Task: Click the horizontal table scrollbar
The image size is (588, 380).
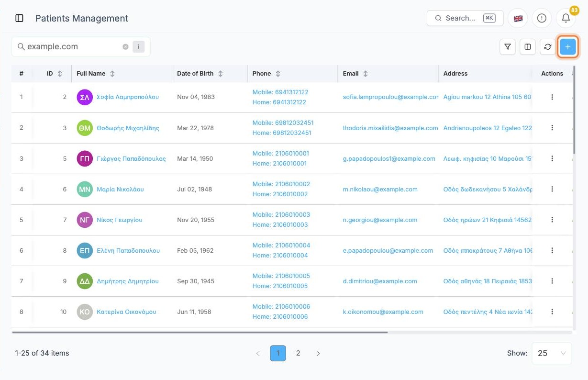Action: [x=200, y=332]
